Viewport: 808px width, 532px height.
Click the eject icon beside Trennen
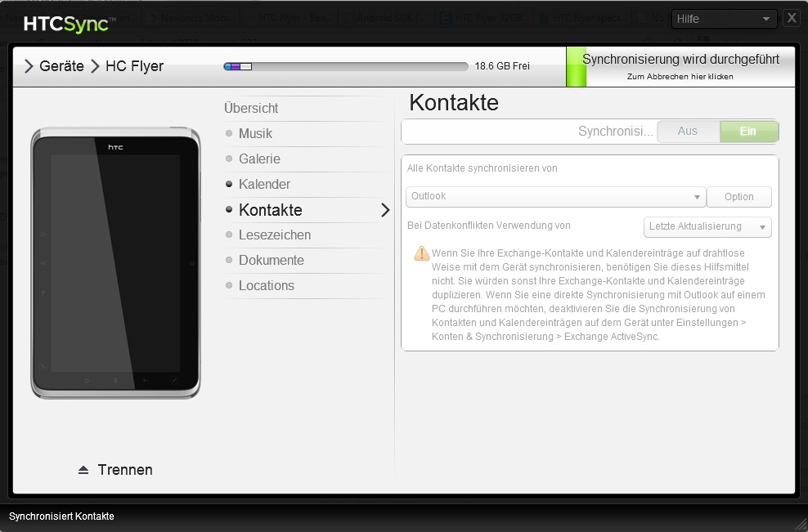pyautogui.click(x=83, y=470)
